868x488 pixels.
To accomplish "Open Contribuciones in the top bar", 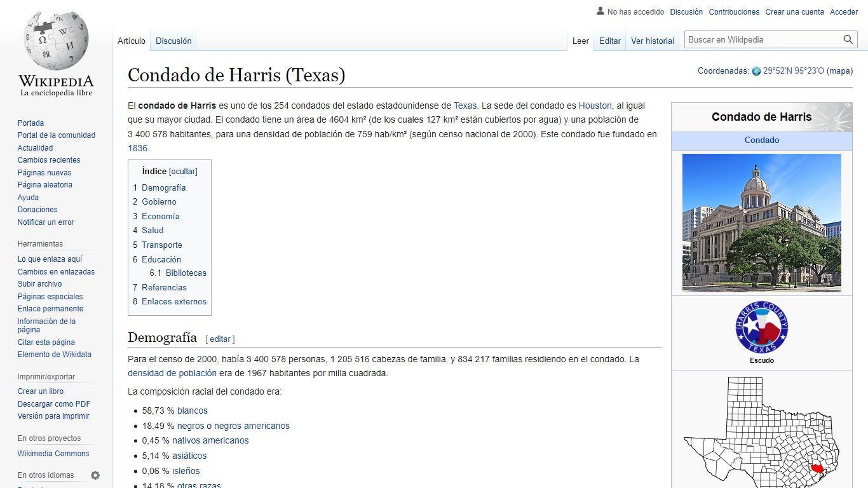I will (734, 12).
